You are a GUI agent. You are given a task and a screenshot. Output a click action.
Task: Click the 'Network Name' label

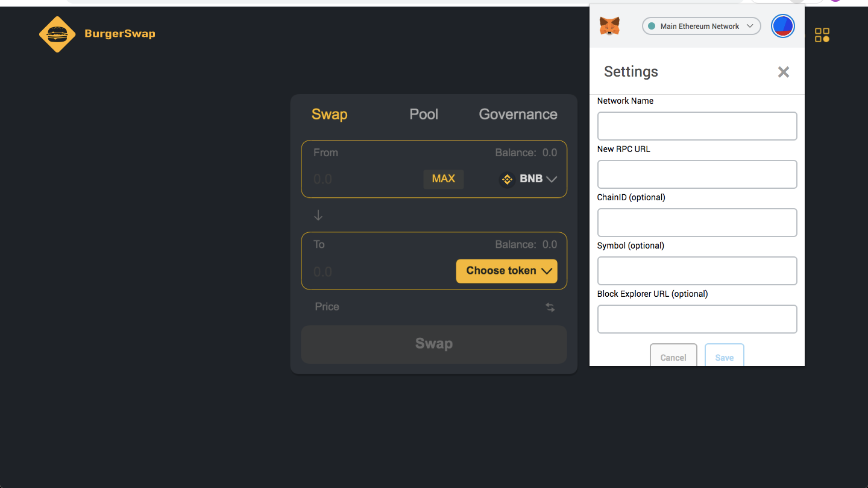coord(625,101)
